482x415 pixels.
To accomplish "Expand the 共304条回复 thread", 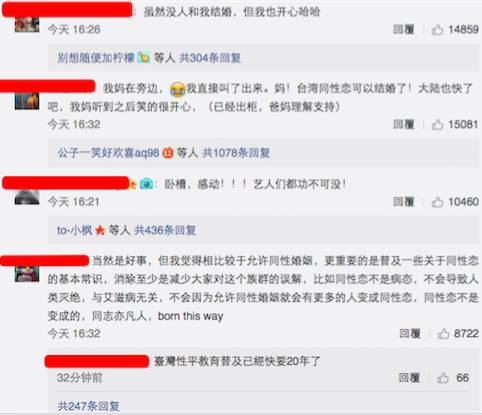I will tap(210, 58).
